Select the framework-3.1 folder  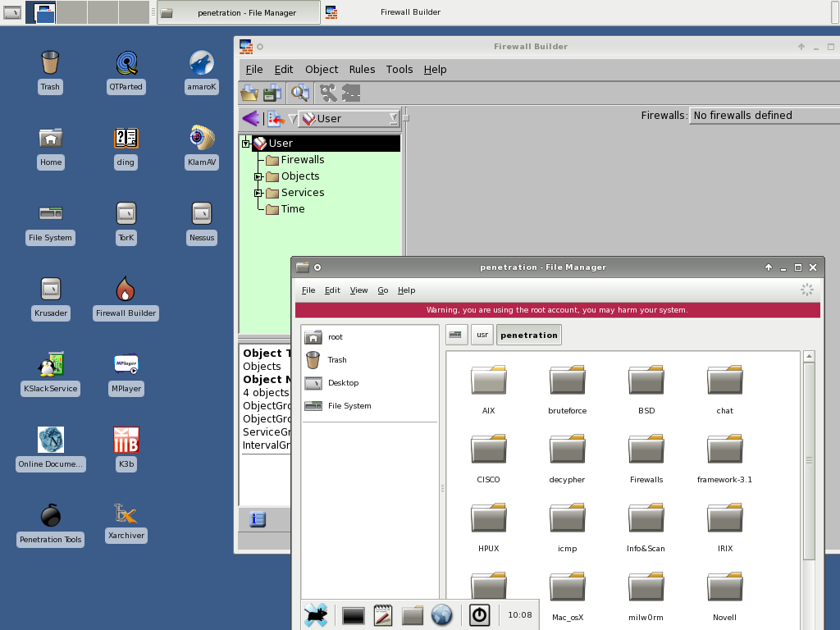point(725,458)
